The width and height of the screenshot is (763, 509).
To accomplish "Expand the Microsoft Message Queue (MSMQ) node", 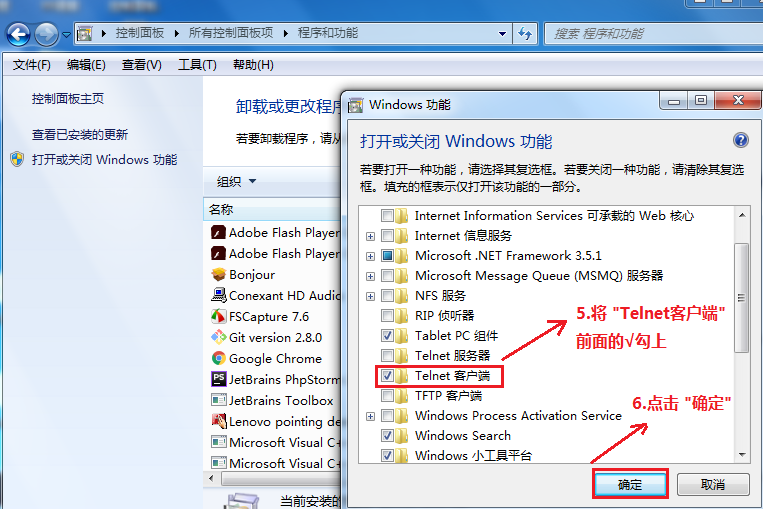I will pyautogui.click(x=370, y=276).
